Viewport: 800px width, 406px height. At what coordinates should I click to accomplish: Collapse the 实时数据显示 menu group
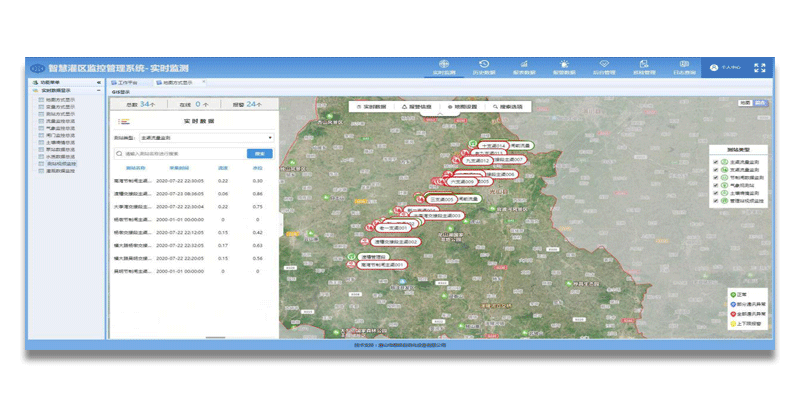point(98,90)
